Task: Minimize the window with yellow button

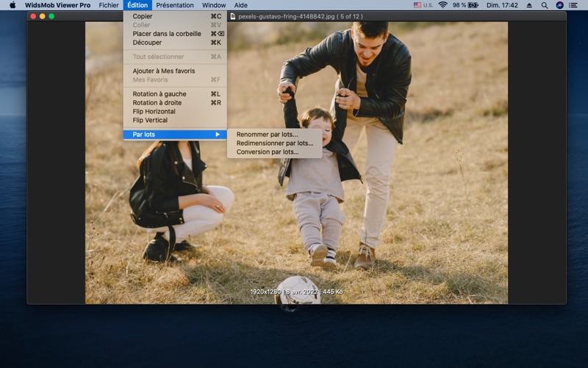Action: 43,16
